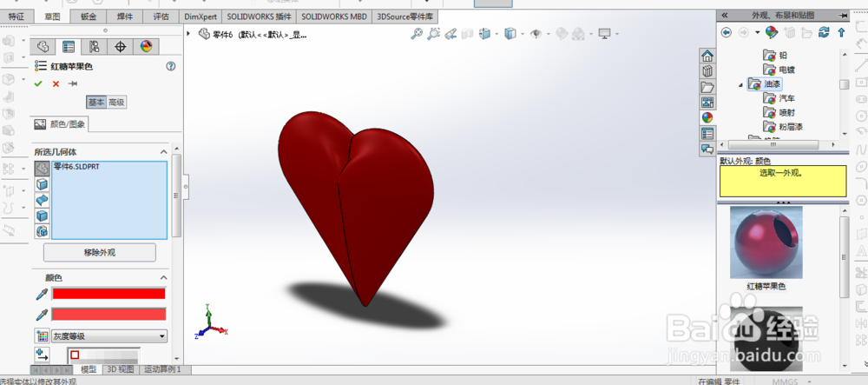This screenshot has width=868, height=385.
Task: Open View Palette task pane tab
Action: pyautogui.click(x=707, y=103)
